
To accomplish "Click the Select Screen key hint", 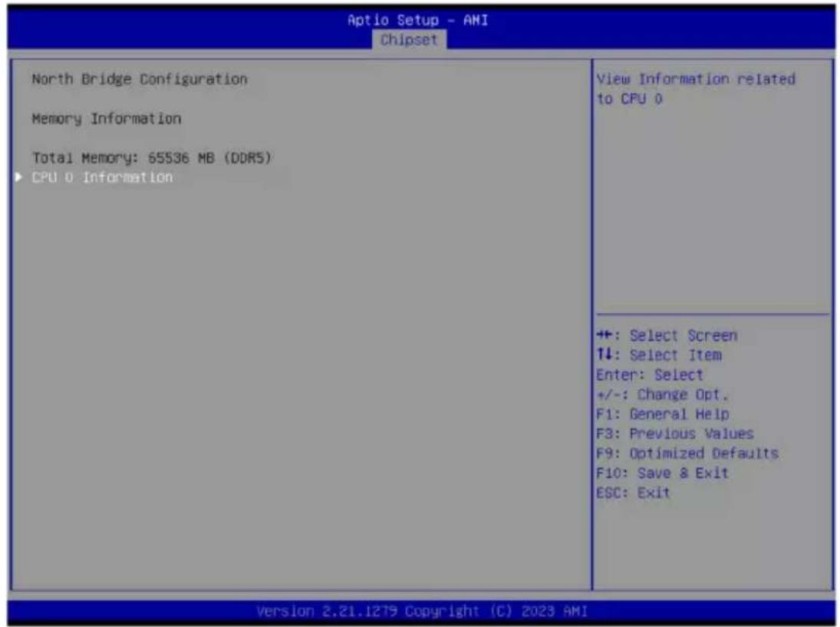I will click(x=667, y=336).
